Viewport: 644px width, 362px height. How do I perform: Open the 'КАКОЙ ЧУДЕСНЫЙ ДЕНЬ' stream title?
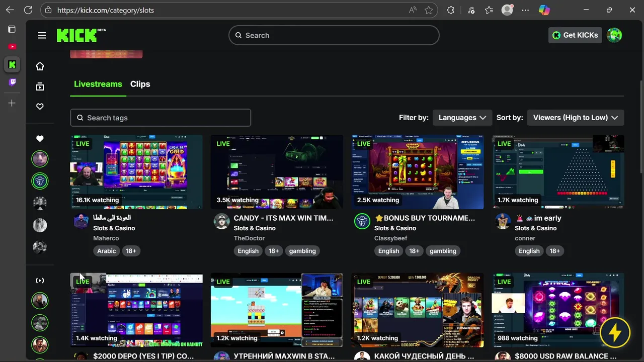[x=424, y=356]
